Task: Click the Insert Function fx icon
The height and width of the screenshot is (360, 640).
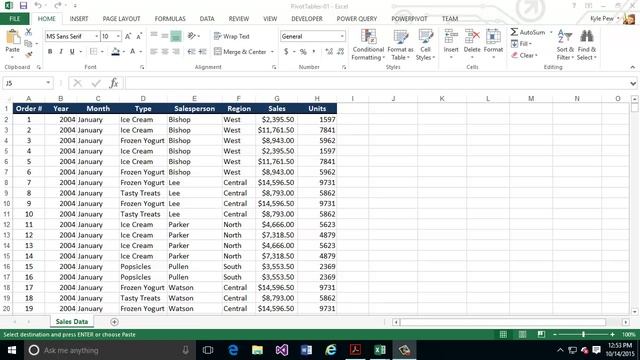Action: coord(114,83)
